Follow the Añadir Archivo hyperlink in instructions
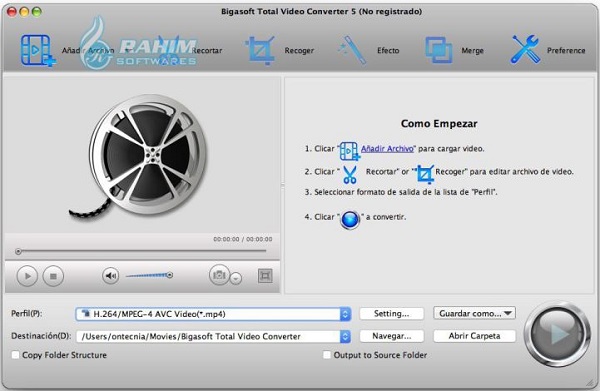The width and height of the screenshot is (600, 391). pos(387,148)
